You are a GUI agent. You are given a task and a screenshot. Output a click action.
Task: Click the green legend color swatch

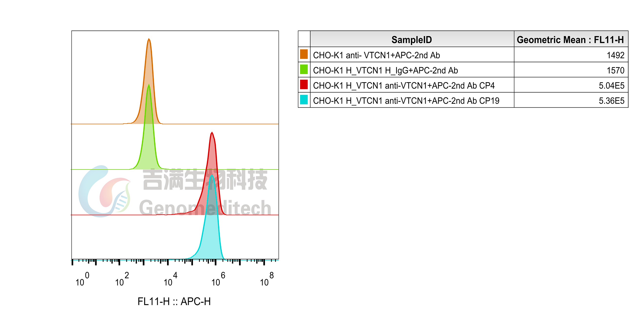(x=304, y=69)
